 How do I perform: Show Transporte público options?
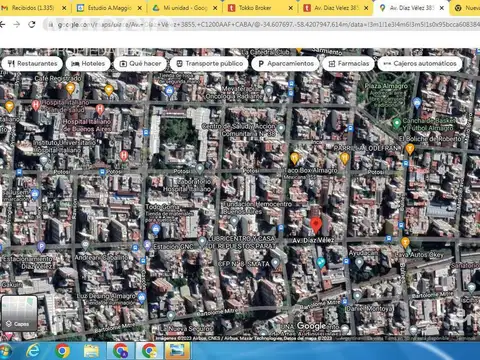[209, 63]
